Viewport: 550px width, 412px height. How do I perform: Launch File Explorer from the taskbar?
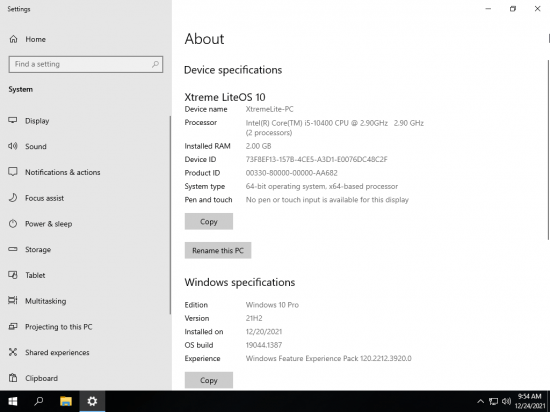(x=66, y=401)
